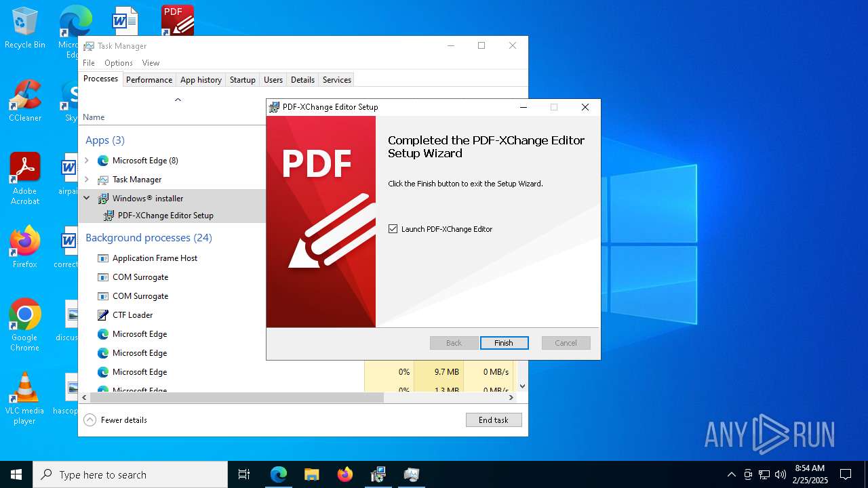The width and height of the screenshot is (868, 488).
Task: Switch to Startup tab
Action: coord(243,80)
